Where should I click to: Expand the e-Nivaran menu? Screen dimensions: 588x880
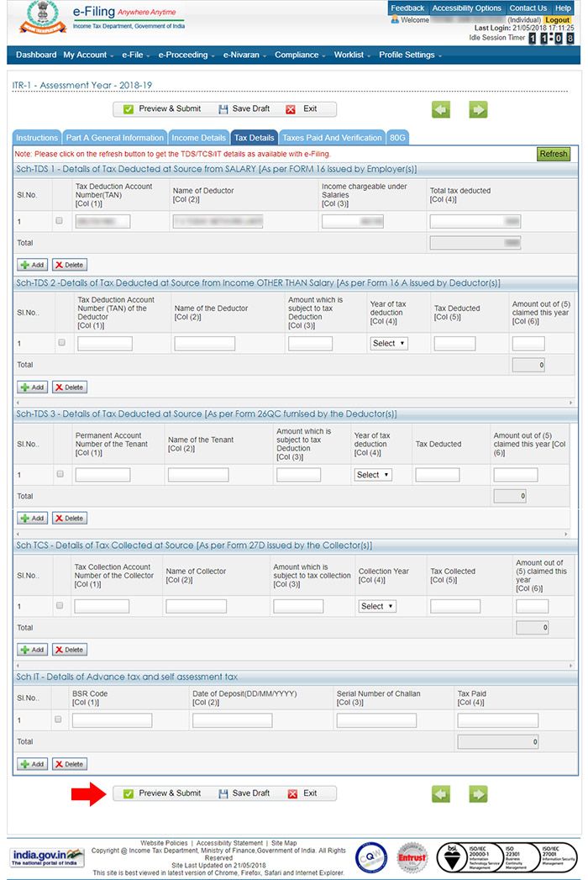pyautogui.click(x=244, y=55)
